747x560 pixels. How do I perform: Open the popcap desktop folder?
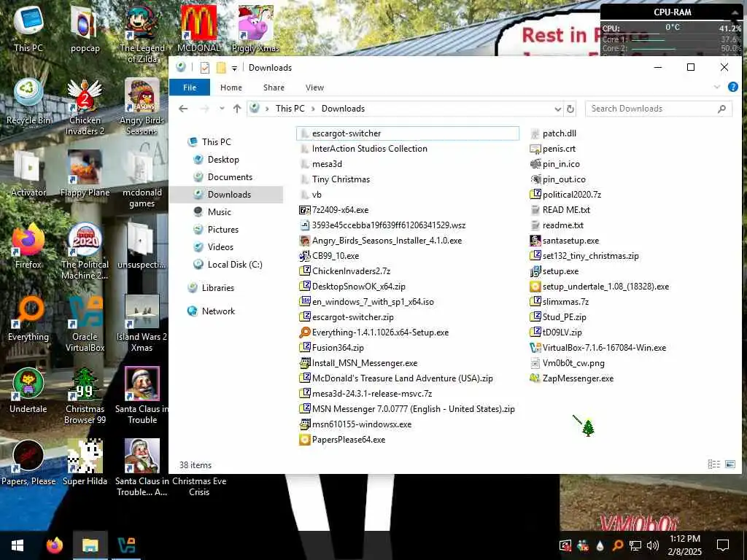[85, 29]
